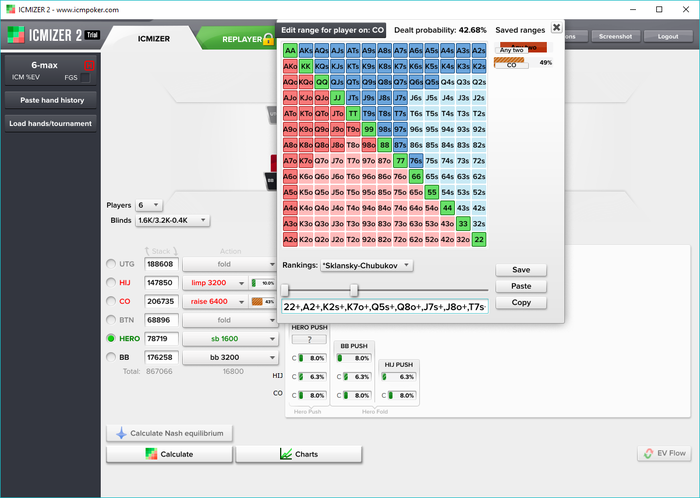Click HERO stack field 78719
This screenshot has height=498, width=700.
pyautogui.click(x=161, y=339)
